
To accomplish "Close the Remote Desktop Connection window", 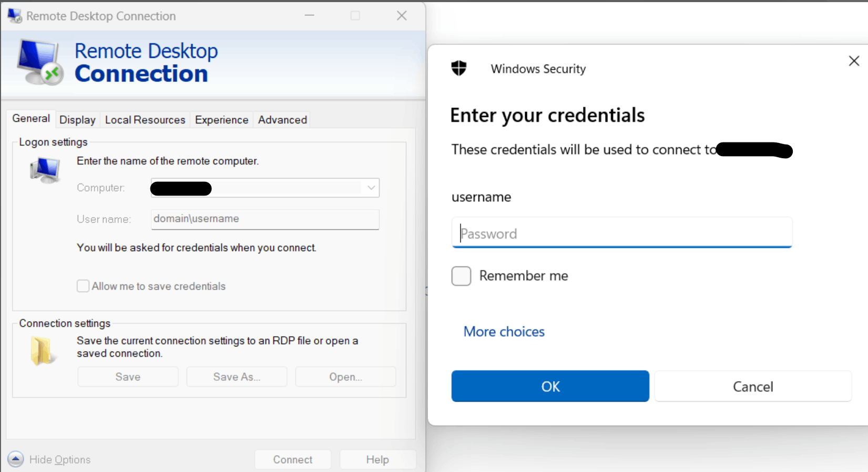I will (402, 16).
